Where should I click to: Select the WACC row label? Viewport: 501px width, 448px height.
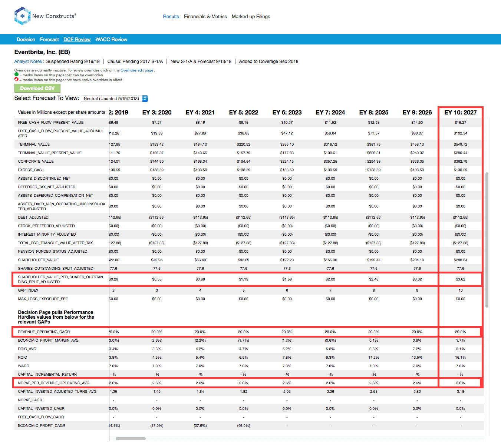[23, 366]
